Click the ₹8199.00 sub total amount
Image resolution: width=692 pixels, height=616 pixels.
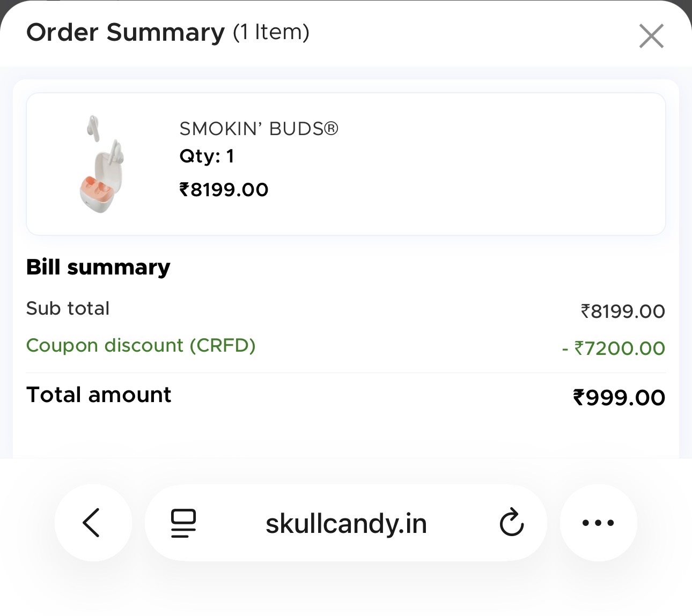[623, 311]
